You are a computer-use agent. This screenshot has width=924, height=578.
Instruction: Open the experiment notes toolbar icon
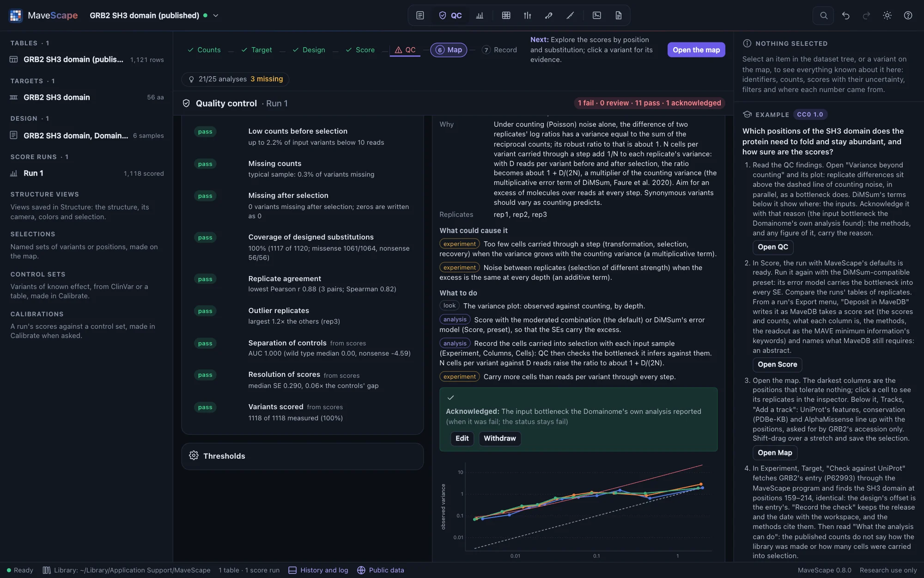tap(420, 15)
